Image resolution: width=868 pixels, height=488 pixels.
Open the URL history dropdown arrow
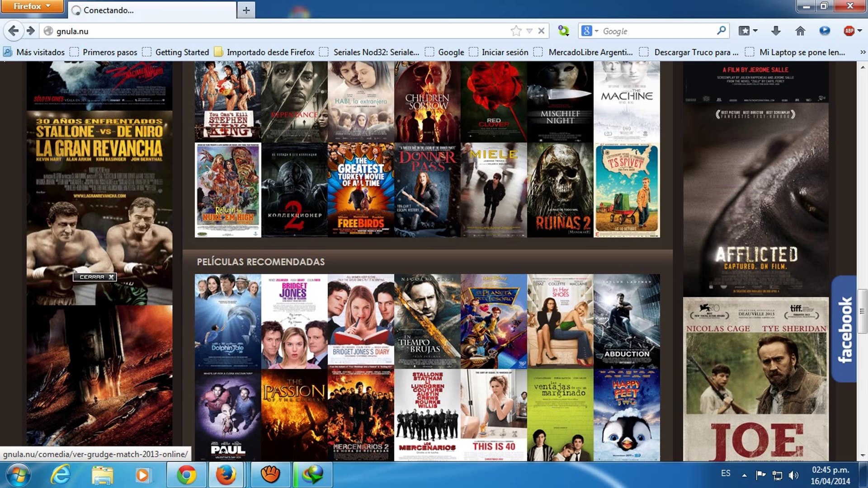point(529,31)
